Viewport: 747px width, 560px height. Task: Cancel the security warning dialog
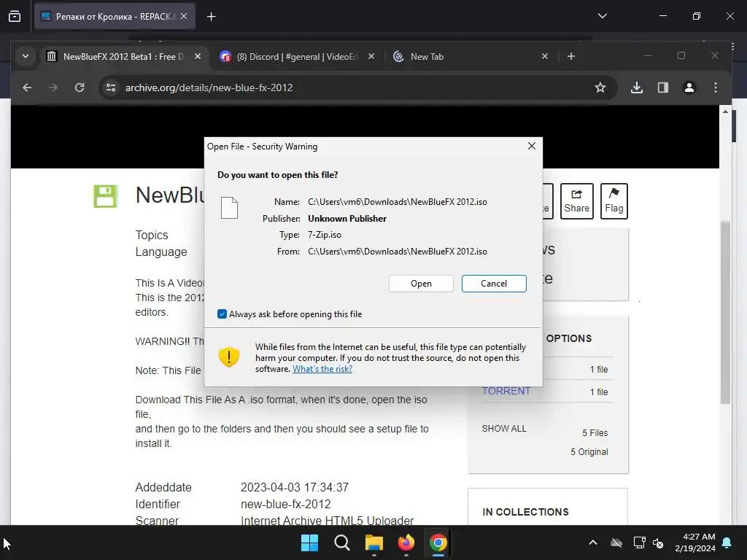(494, 284)
